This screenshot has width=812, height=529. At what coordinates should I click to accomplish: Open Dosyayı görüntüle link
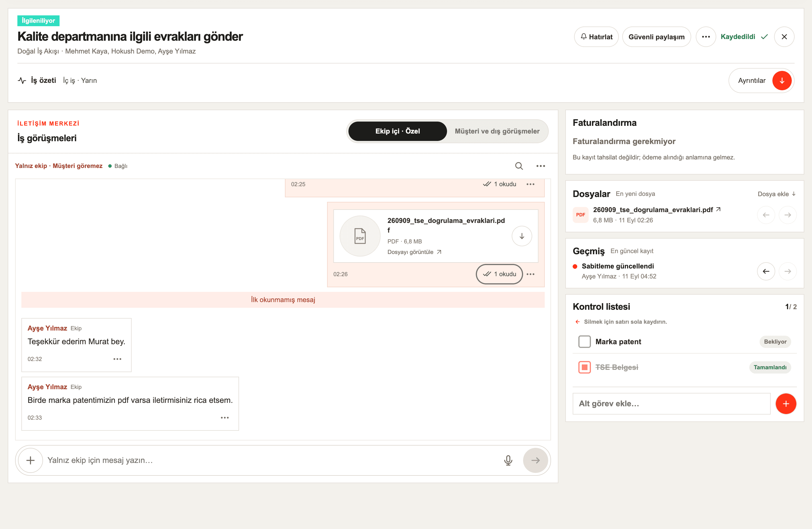coord(414,252)
